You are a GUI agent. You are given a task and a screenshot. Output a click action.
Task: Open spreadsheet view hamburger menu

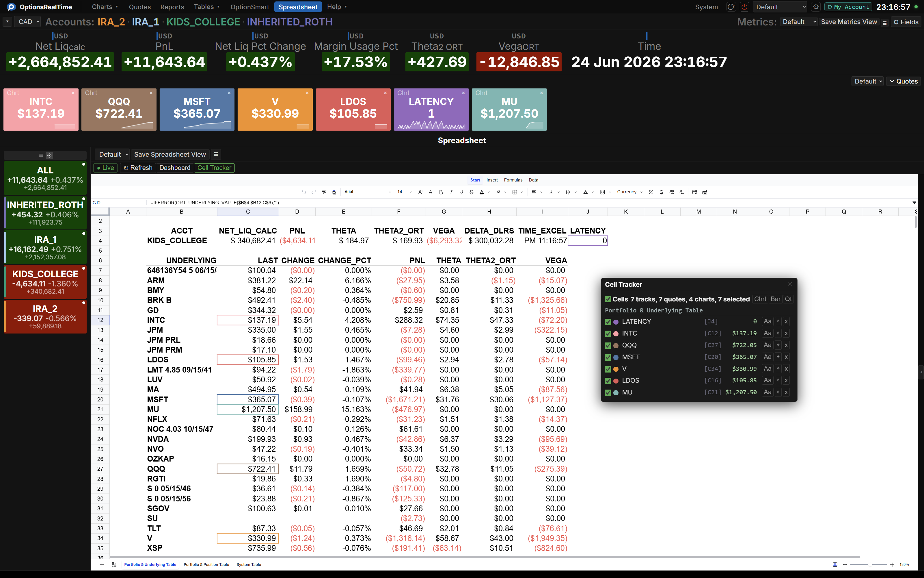[x=216, y=154]
